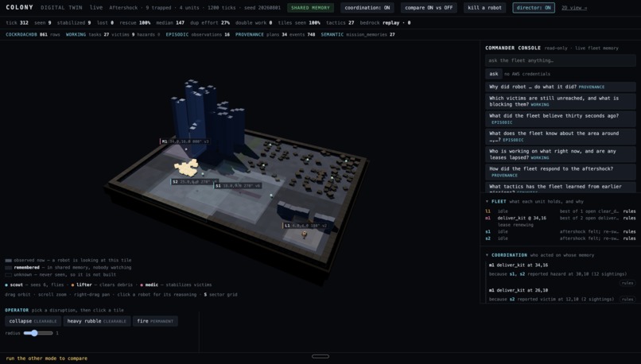This screenshot has width=641, height=364.
Task: Open the 2D view link
Action: coord(574,8)
